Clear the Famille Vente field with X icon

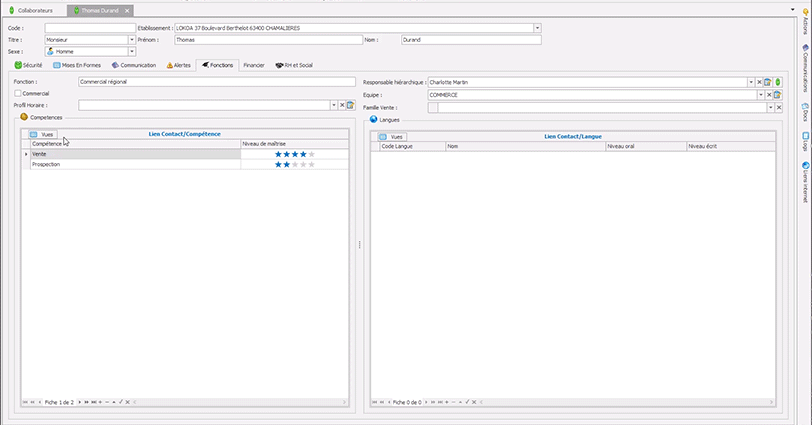click(x=778, y=107)
